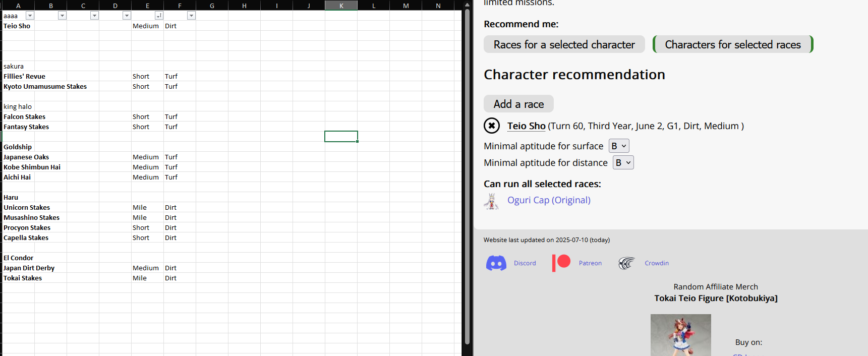Viewport: 868px width, 356px height.
Task: Select the 'sakura' cell
Action: tap(19, 66)
